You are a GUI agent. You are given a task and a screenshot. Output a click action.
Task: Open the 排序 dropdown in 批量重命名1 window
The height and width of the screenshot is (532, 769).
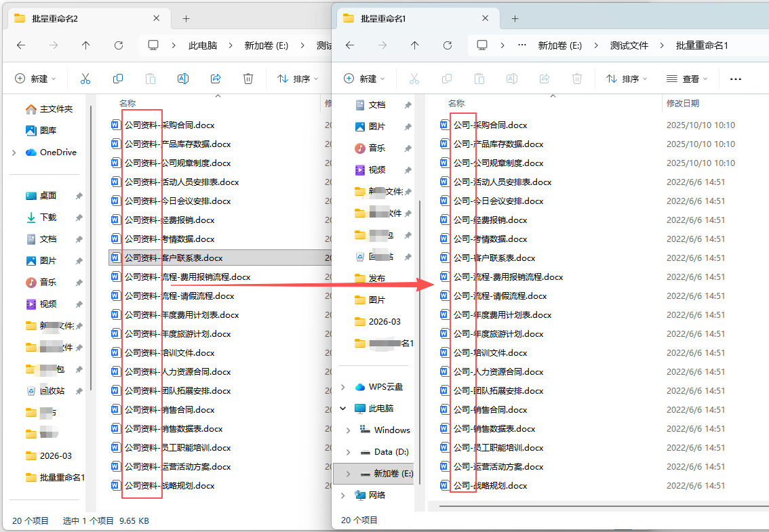(627, 79)
